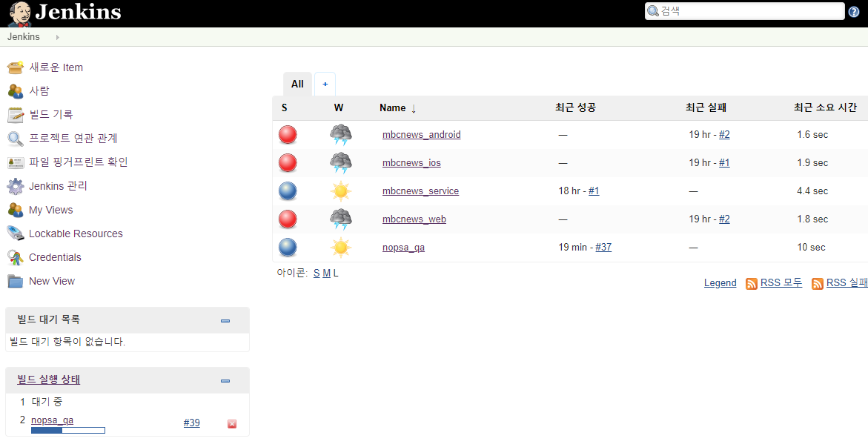The height and width of the screenshot is (447, 868).
Task: Open Jenkins 관리 menu entry
Action: 58,186
